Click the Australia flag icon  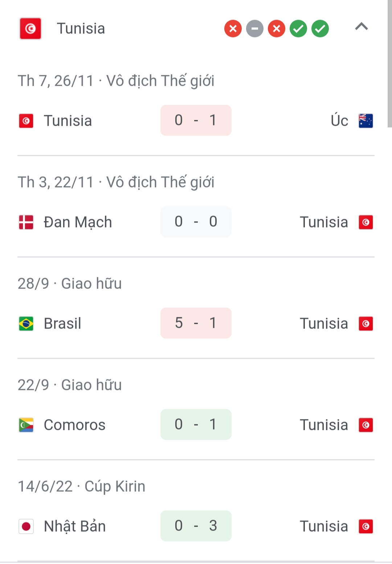pos(366,121)
